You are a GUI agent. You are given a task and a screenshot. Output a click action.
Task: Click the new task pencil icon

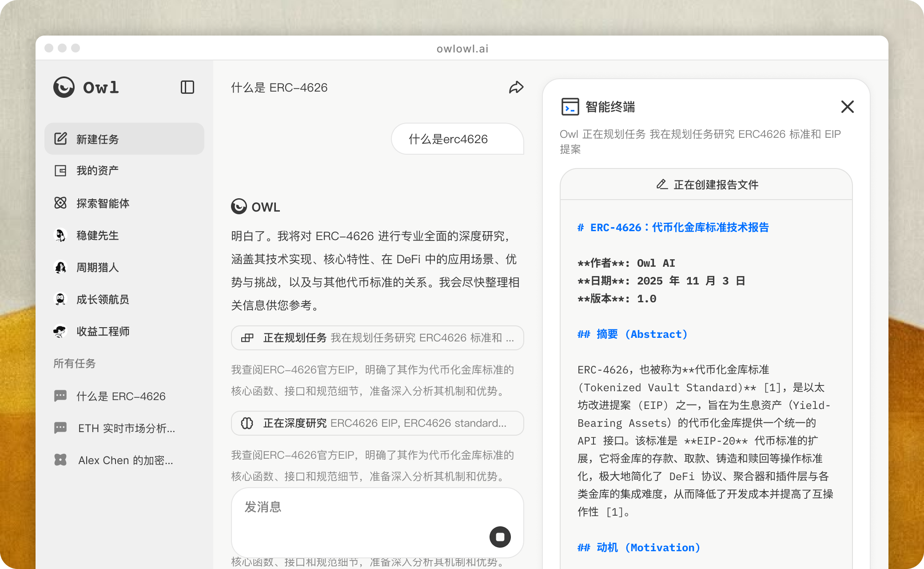click(60, 139)
